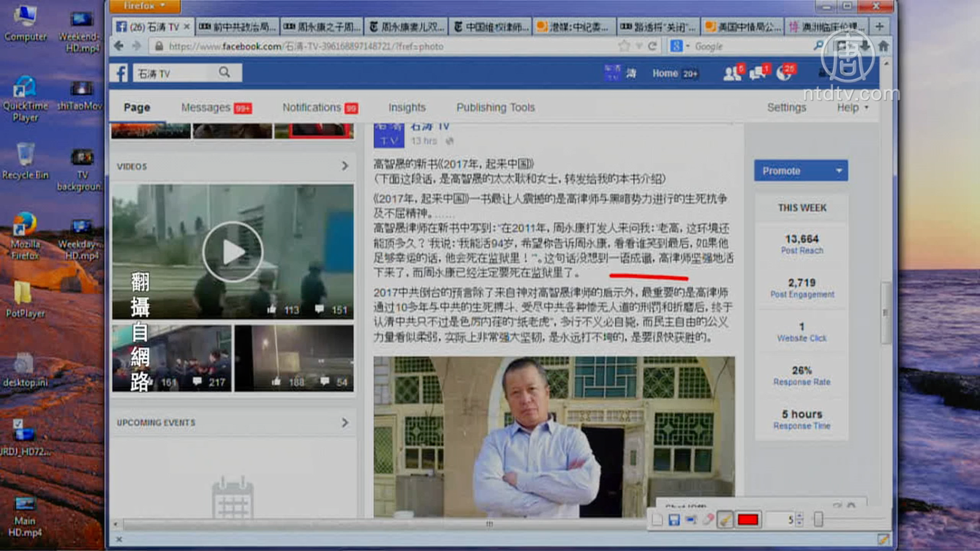
Task: Expand the Videos section chevron
Action: 345,166
